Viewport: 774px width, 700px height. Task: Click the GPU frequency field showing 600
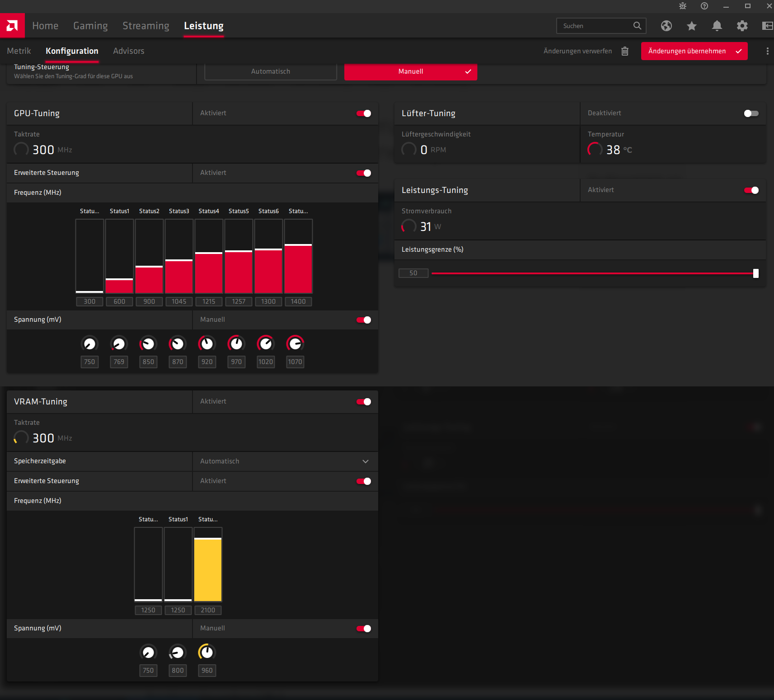tap(119, 301)
